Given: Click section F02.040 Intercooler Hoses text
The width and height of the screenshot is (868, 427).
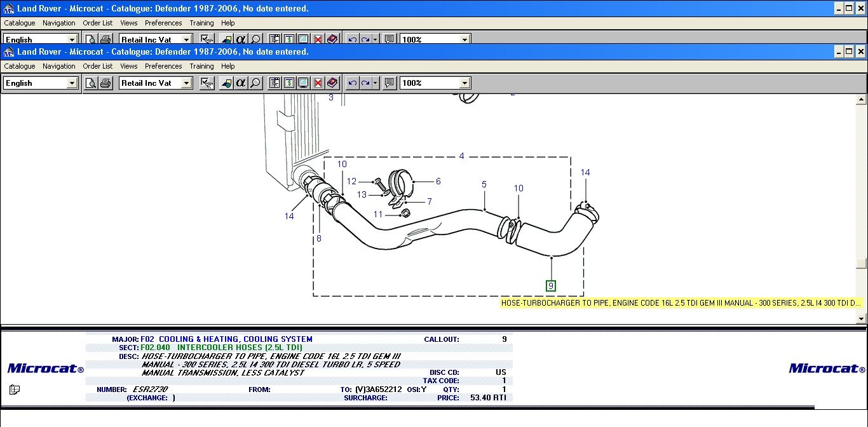Looking at the screenshot, I should 222,348.
